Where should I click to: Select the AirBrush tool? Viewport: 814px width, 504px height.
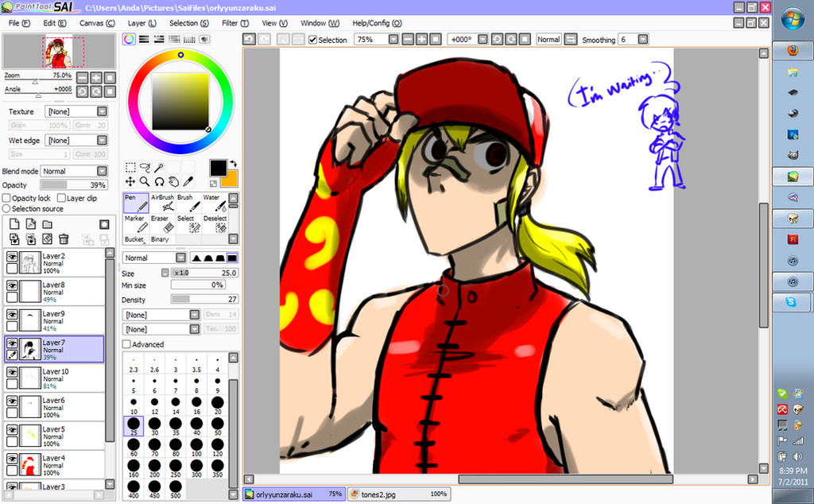click(x=162, y=203)
